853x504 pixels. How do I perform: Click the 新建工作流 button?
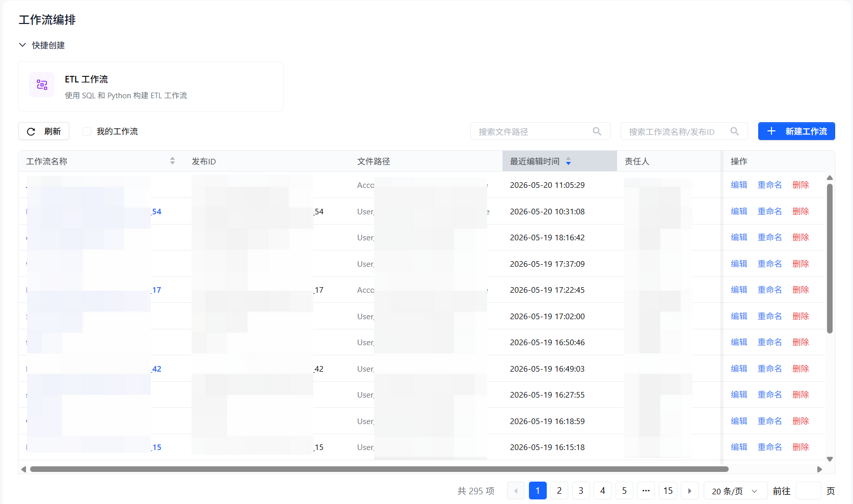pos(796,131)
